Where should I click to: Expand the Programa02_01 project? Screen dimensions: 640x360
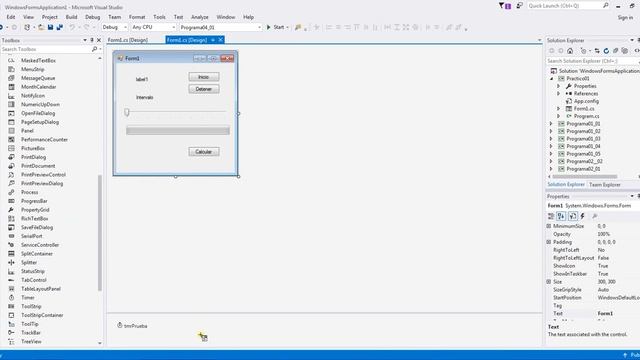pyautogui.click(x=551, y=169)
